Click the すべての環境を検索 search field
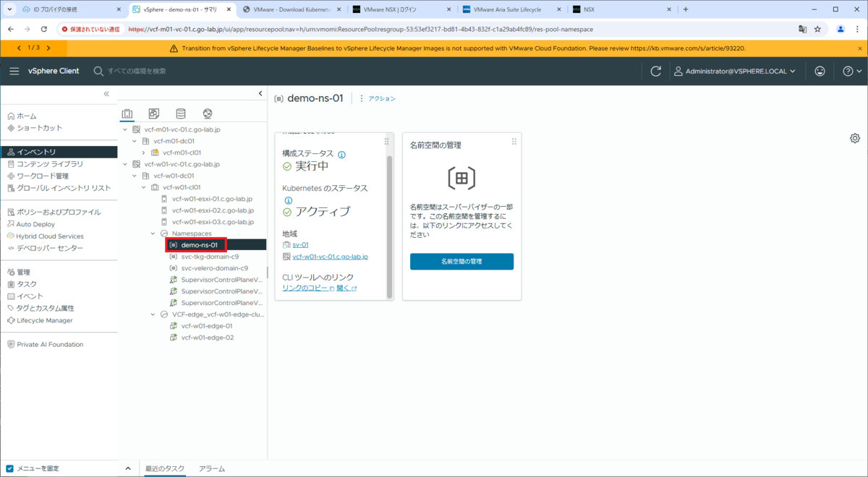This screenshot has width=868, height=477. 137,71
